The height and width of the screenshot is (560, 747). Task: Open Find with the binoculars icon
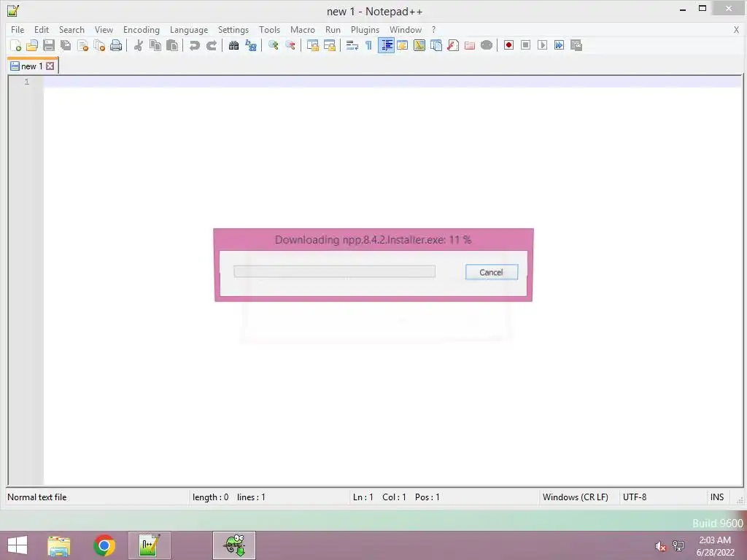[233, 45]
